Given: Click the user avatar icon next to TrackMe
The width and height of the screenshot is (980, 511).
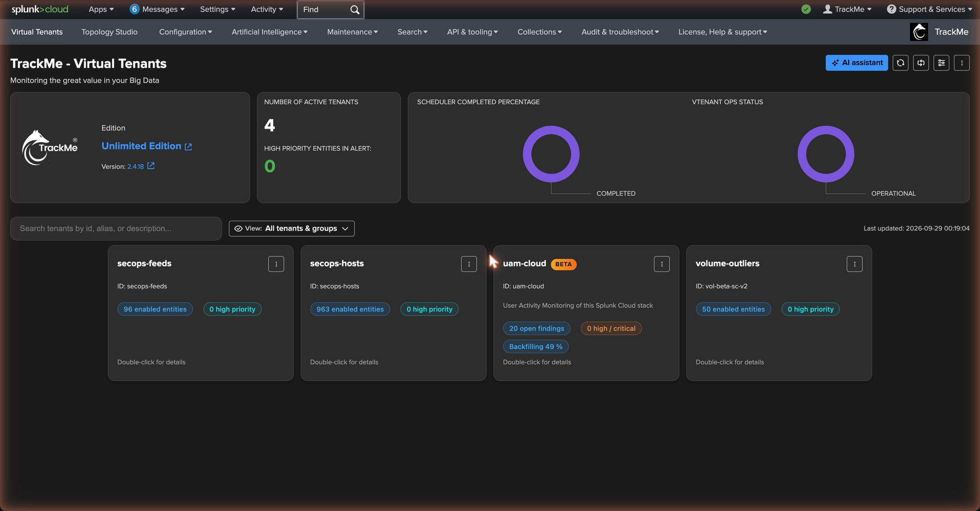Looking at the screenshot, I should click(x=827, y=9).
